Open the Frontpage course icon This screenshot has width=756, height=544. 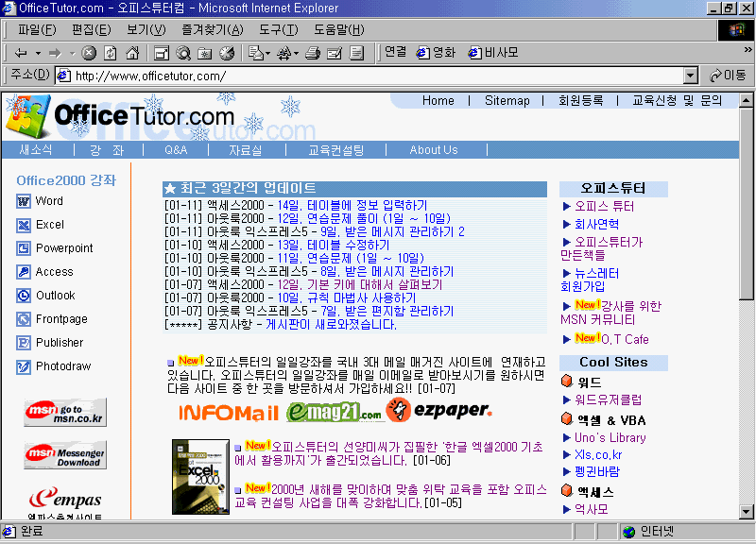coord(23,319)
